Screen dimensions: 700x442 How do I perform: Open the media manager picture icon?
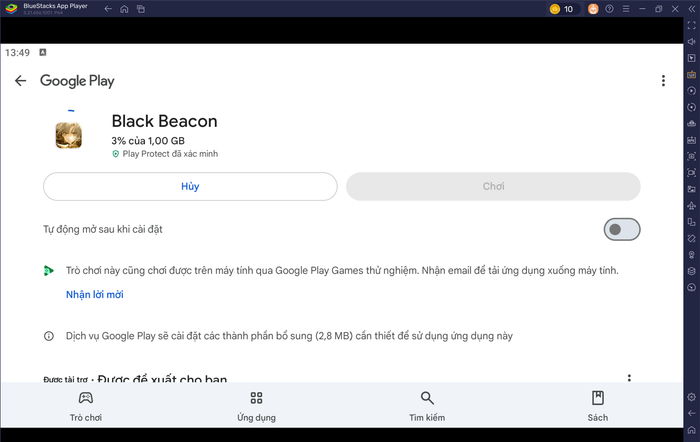[692, 189]
